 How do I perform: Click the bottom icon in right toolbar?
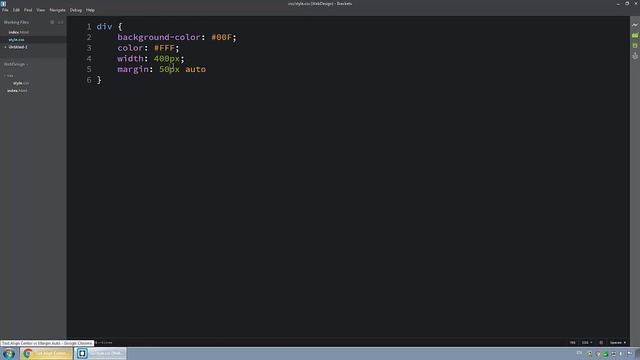[x=635, y=56]
